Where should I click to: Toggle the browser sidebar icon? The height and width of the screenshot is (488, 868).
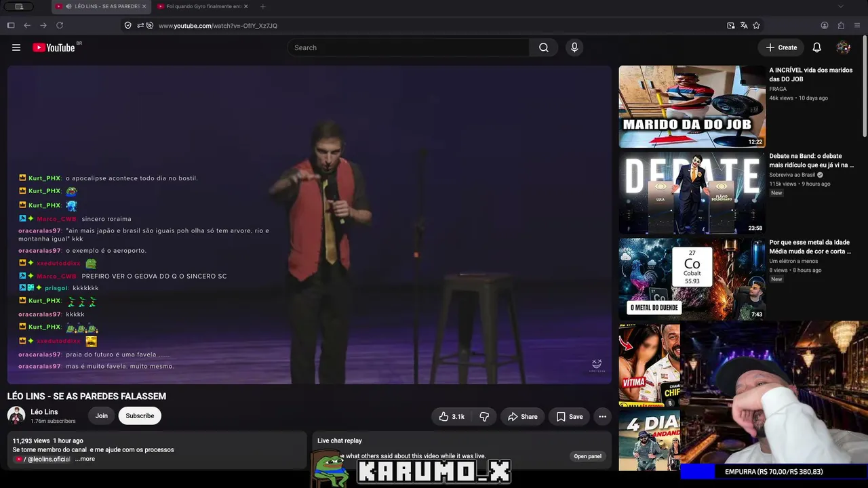pyautogui.click(x=11, y=26)
